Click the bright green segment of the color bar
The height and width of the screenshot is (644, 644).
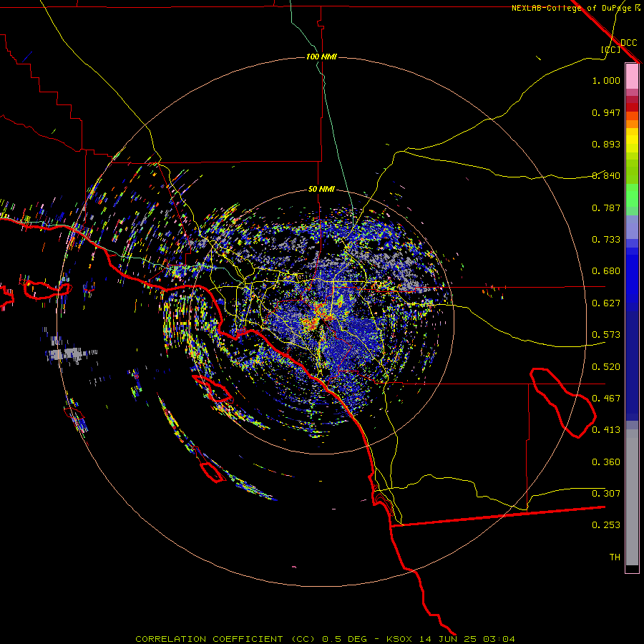(632, 195)
